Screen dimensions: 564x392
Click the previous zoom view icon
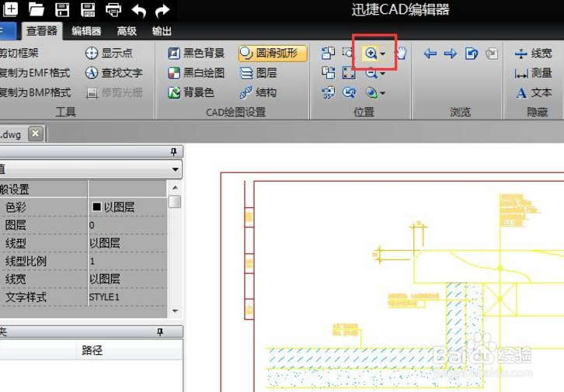click(x=349, y=92)
